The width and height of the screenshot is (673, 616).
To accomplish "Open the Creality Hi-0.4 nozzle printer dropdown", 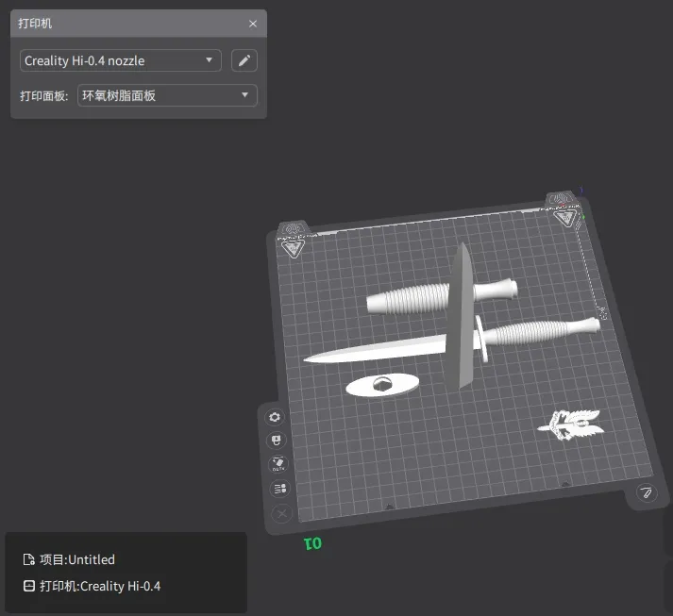I will click(121, 60).
